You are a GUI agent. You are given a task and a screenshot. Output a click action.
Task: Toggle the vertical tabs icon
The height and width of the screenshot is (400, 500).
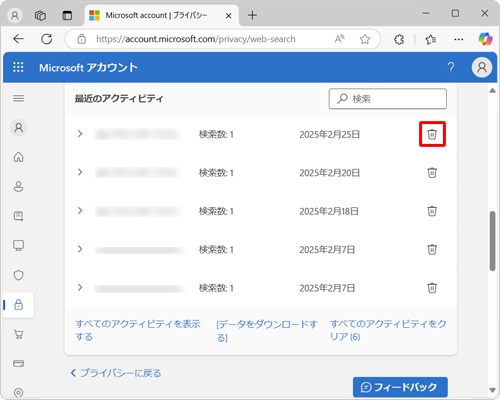point(67,15)
